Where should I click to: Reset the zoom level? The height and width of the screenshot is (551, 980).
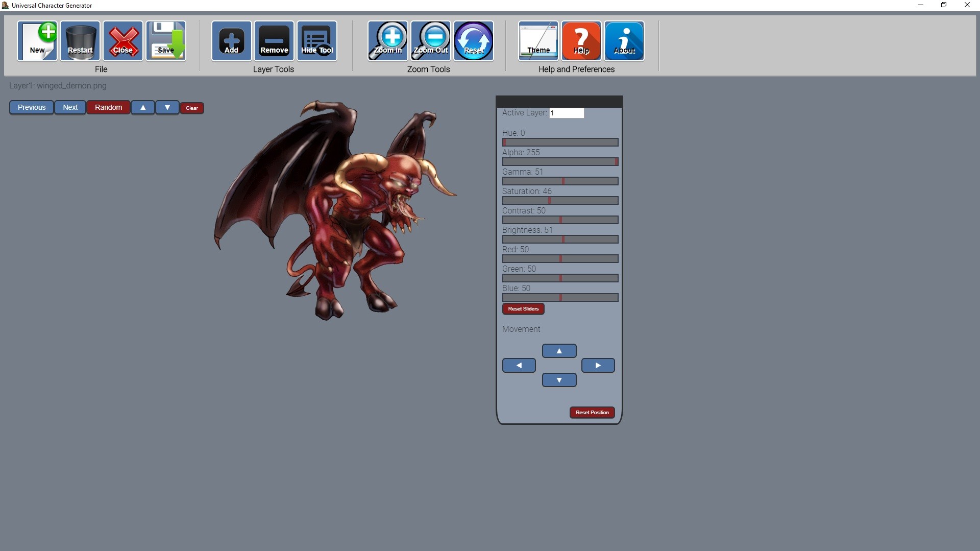click(474, 41)
